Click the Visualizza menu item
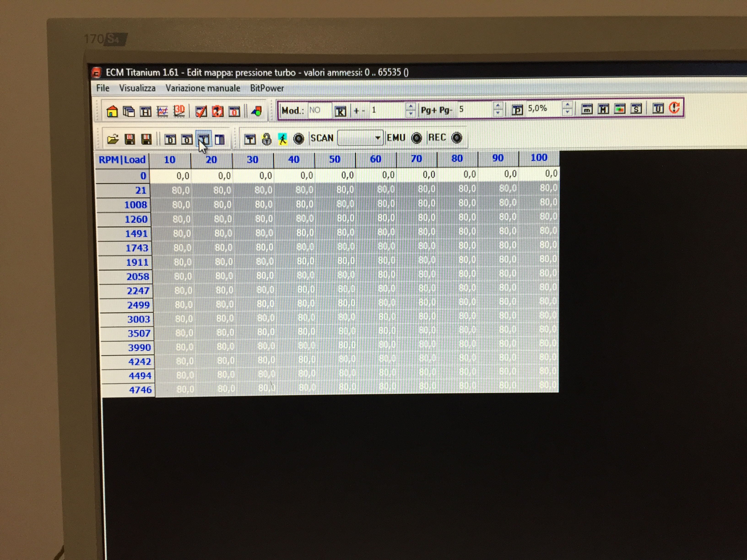This screenshot has width=747, height=560. point(137,88)
